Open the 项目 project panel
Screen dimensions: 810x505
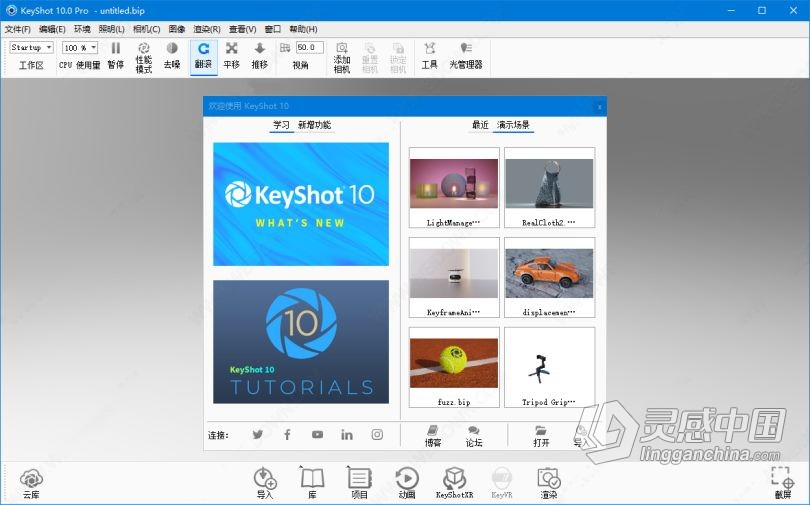(x=359, y=482)
